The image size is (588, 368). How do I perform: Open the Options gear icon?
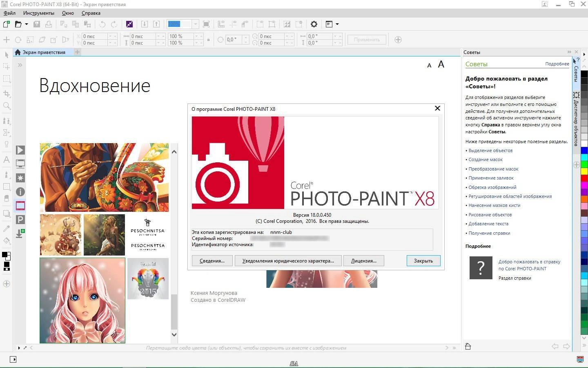314,24
